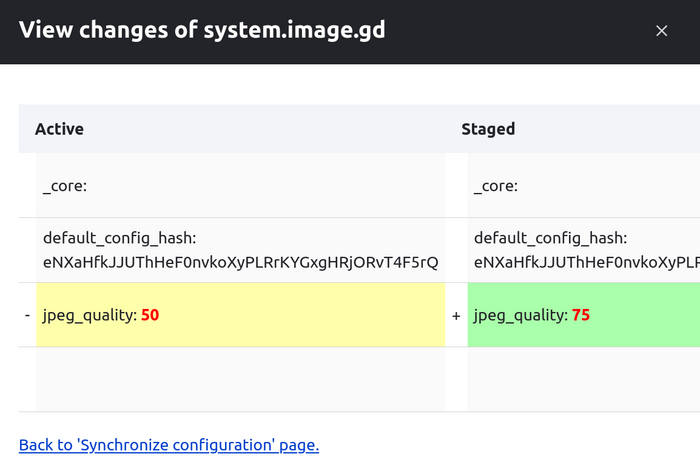The height and width of the screenshot is (468, 700).
Task: Click the green Staged jpeg_quality cell
Action: (640, 315)
